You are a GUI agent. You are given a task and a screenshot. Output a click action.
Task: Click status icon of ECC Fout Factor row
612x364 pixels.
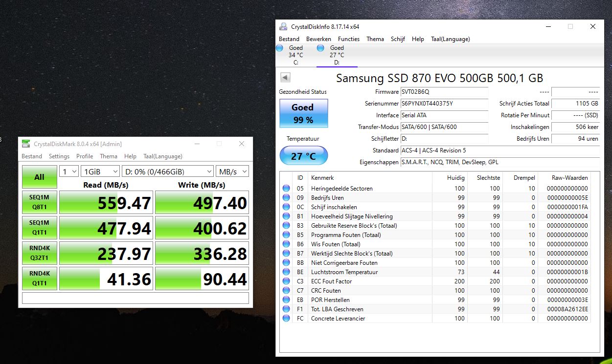click(x=286, y=281)
